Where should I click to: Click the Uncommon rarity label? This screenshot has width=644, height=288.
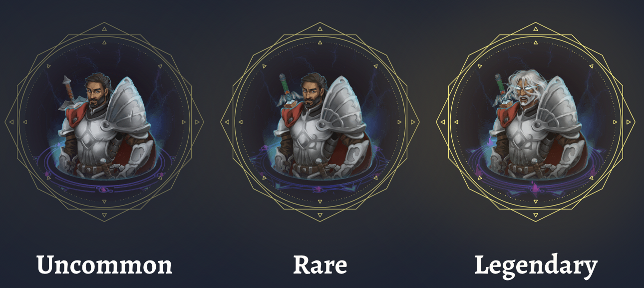tap(104, 265)
